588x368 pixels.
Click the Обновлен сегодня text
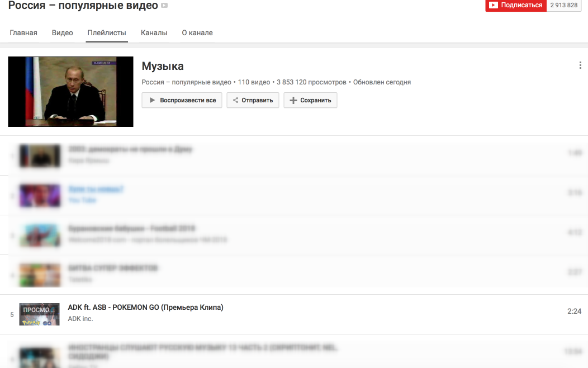382,82
